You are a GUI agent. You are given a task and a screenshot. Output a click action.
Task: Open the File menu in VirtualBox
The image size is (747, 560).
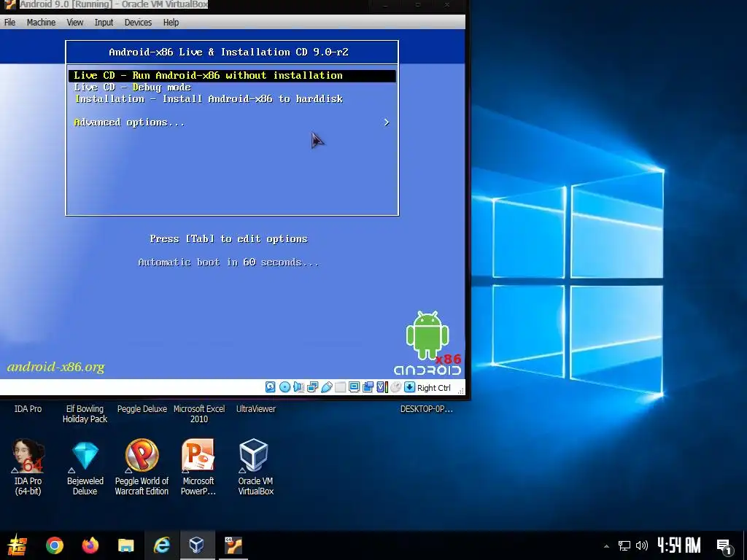(9, 23)
